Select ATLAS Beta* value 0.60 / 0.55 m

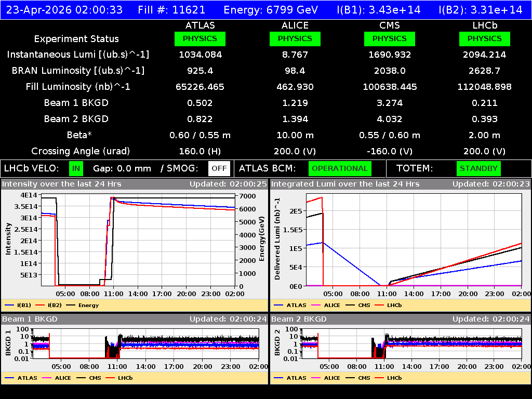pos(200,136)
